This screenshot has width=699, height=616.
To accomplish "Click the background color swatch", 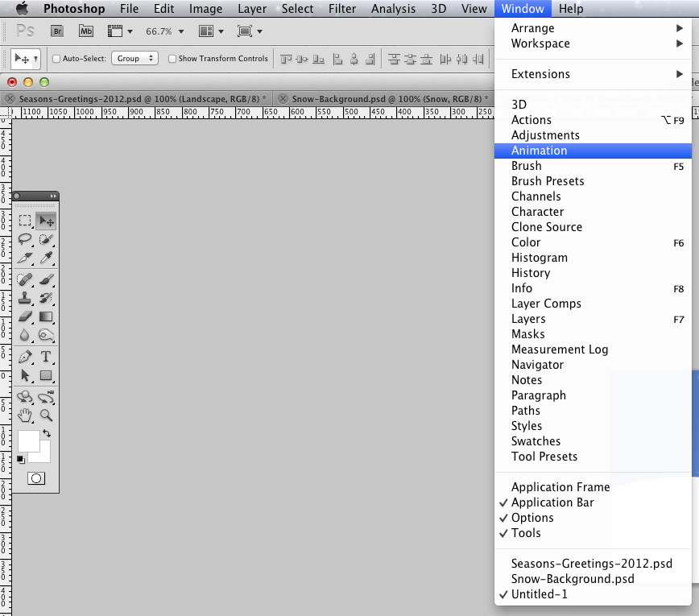I will [x=44, y=457].
